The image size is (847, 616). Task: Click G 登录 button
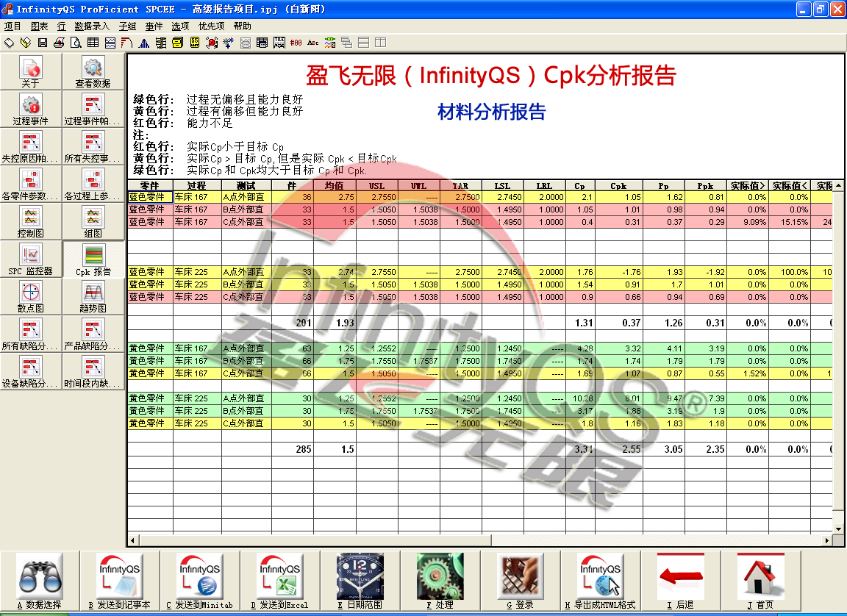coord(520,581)
